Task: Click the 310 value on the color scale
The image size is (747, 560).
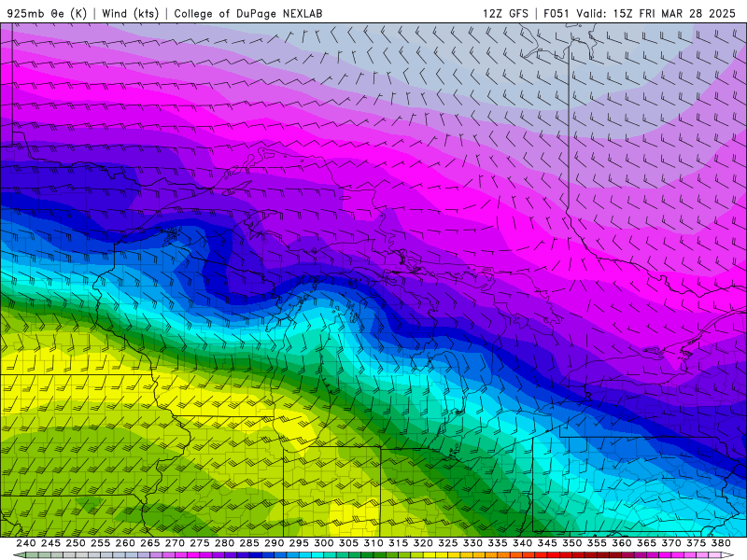Action: [373, 543]
